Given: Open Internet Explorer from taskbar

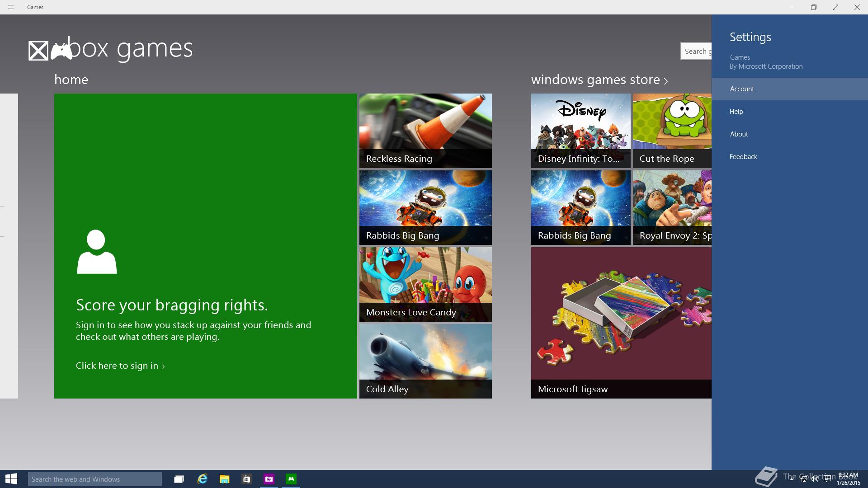Looking at the screenshot, I should point(202,479).
